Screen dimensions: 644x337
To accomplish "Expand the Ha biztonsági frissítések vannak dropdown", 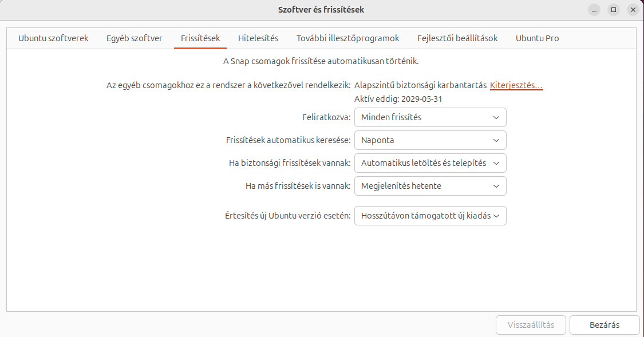I will coord(430,163).
